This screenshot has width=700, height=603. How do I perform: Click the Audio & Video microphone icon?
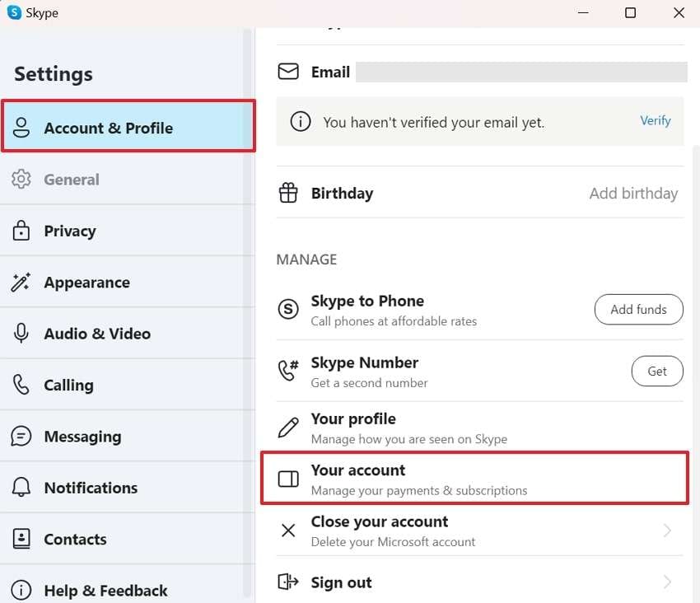21,334
